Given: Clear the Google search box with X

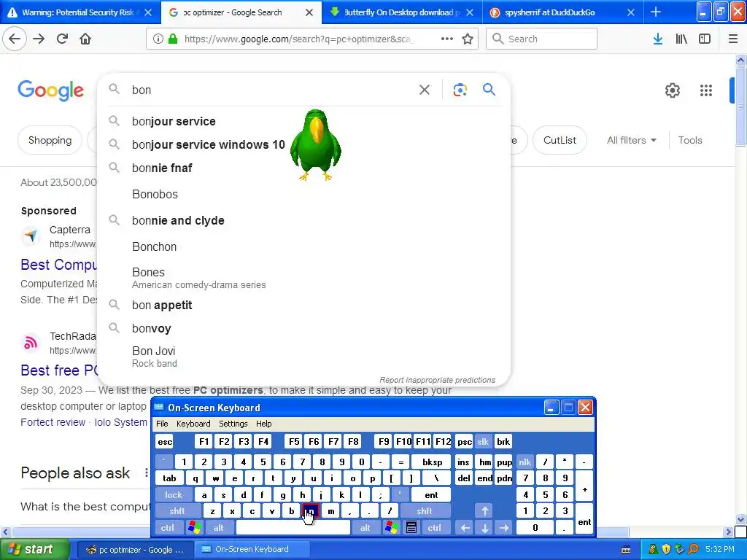Looking at the screenshot, I should (425, 90).
